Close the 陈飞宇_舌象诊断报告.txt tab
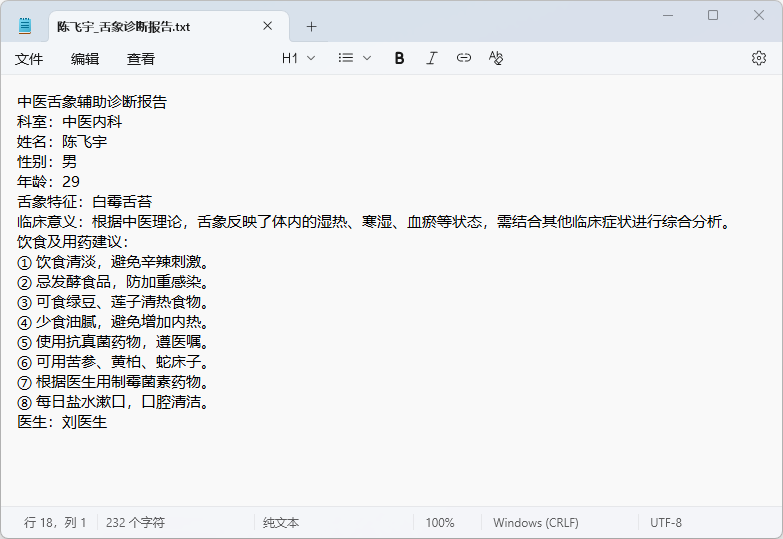Screen dimensions: 783x539 [268, 26]
